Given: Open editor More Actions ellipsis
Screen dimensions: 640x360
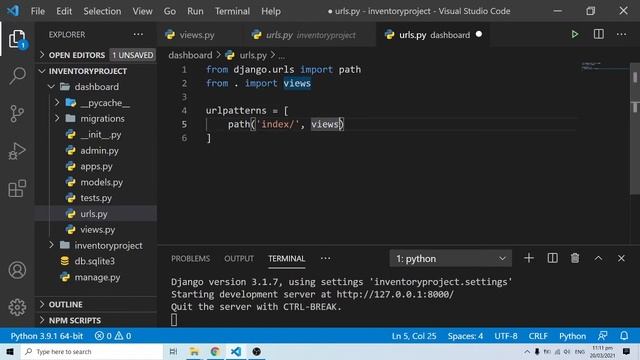Looking at the screenshot, I should pos(621,35).
